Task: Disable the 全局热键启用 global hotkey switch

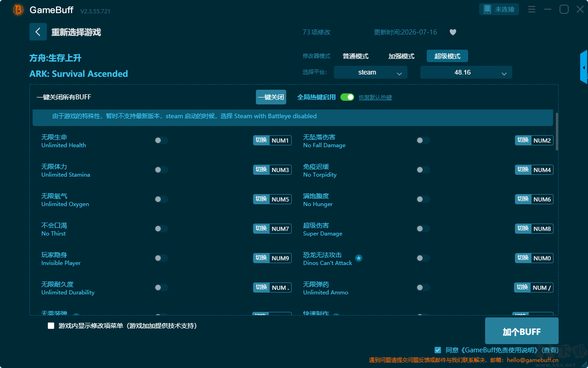Action: click(347, 97)
